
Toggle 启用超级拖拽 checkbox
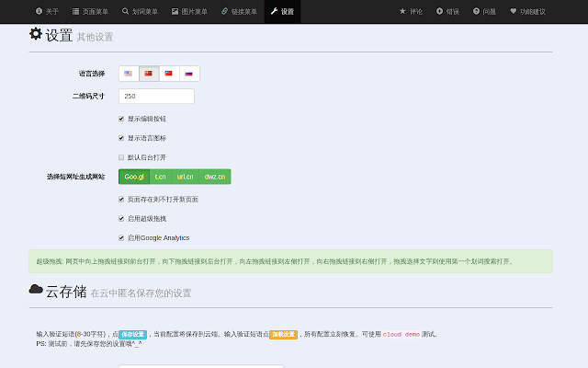121,219
